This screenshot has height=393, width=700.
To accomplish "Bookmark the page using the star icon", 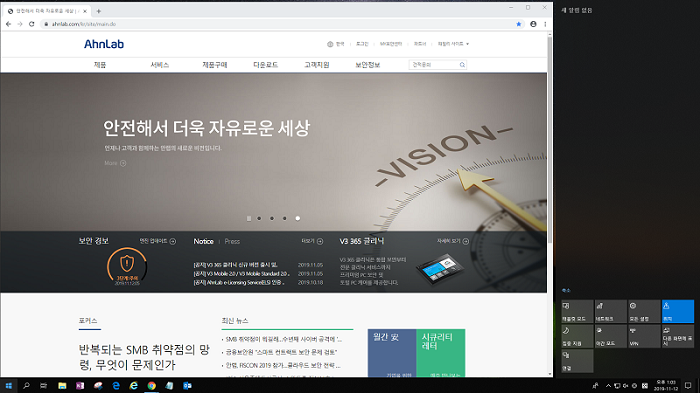I will 518,24.
